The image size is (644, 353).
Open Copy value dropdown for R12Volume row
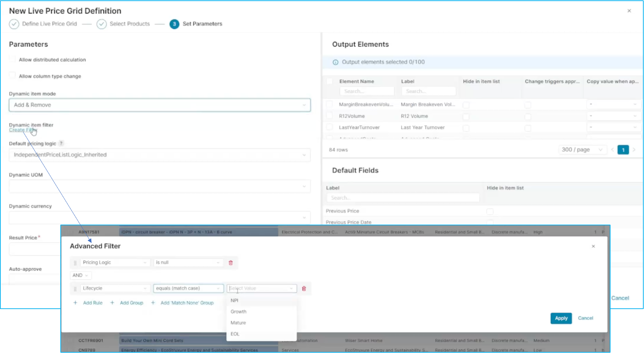(613, 116)
